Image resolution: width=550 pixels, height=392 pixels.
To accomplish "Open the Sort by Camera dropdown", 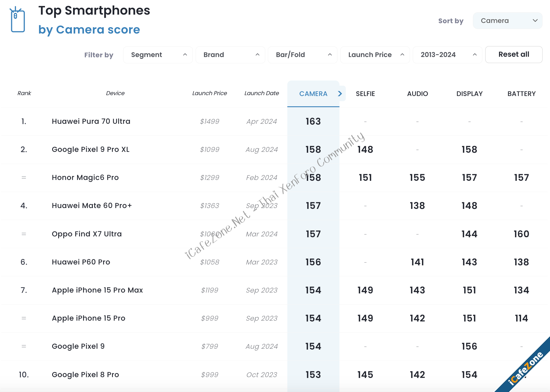I will [x=507, y=21].
